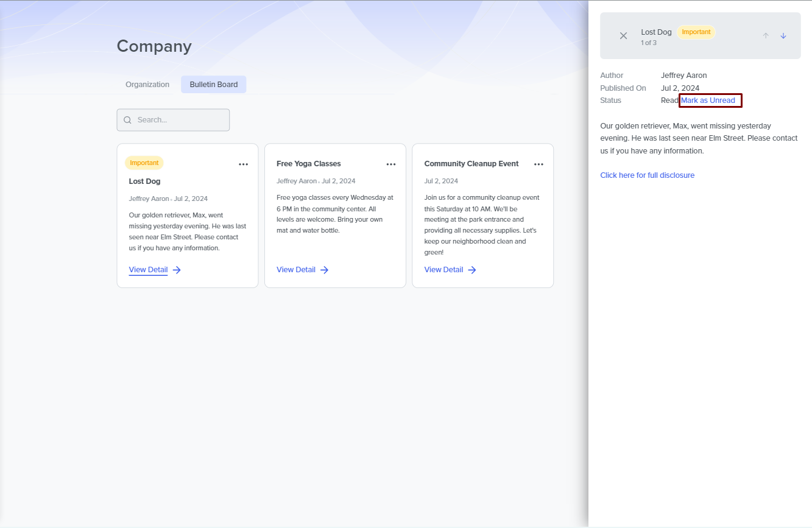This screenshot has height=528, width=812.
Task: Click the arrow icon on Lost Dog card
Action: tap(177, 270)
